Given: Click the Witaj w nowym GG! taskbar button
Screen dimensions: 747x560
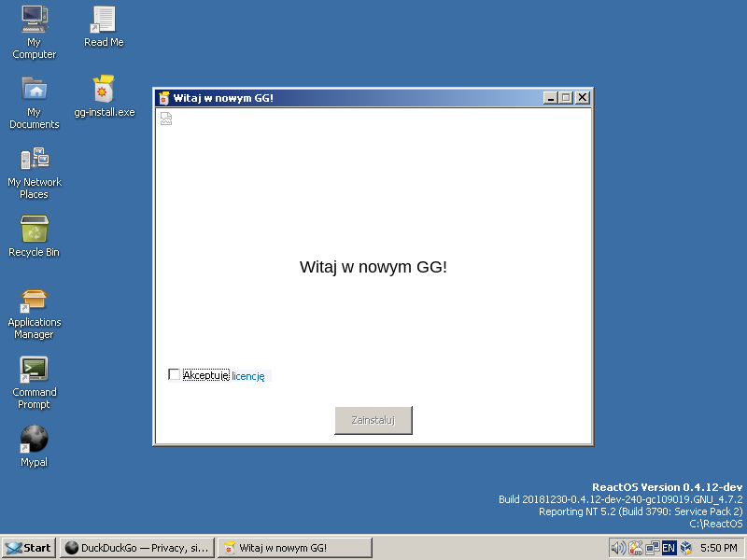Looking at the screenshot, I should click(x=295, y=548).
